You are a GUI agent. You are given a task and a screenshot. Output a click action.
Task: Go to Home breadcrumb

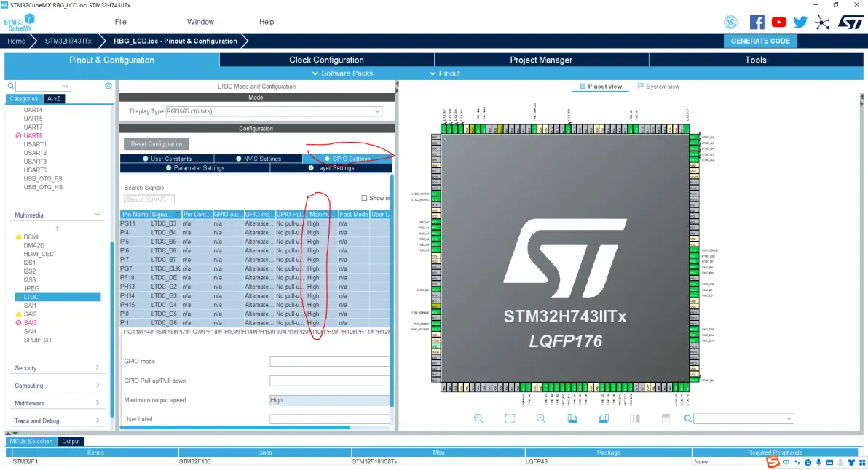pyautogui.click(x=16, y=41)
